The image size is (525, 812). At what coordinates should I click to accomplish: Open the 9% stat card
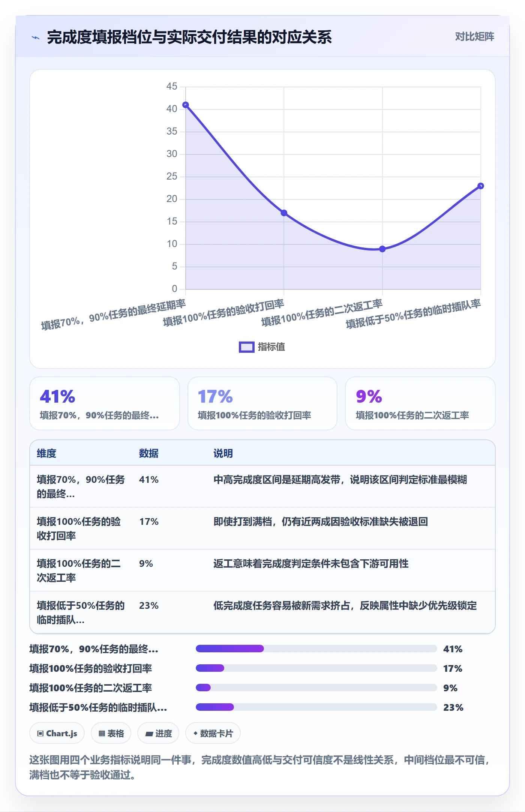(420, 403)
